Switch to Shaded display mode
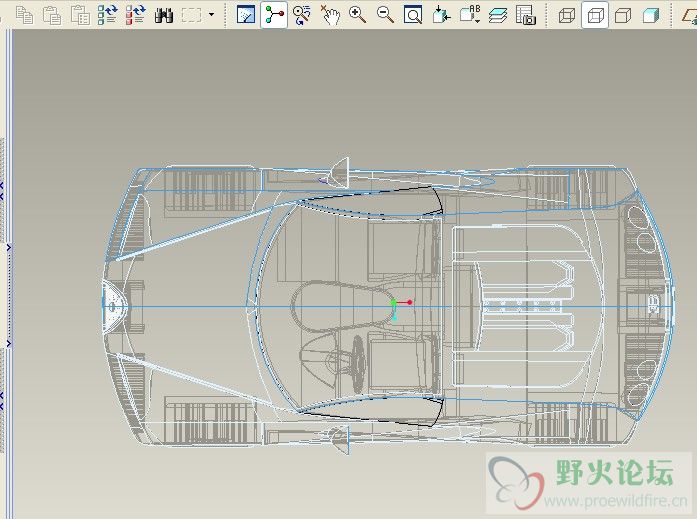Viewport: 697px width, 519px height. [651, 16]
